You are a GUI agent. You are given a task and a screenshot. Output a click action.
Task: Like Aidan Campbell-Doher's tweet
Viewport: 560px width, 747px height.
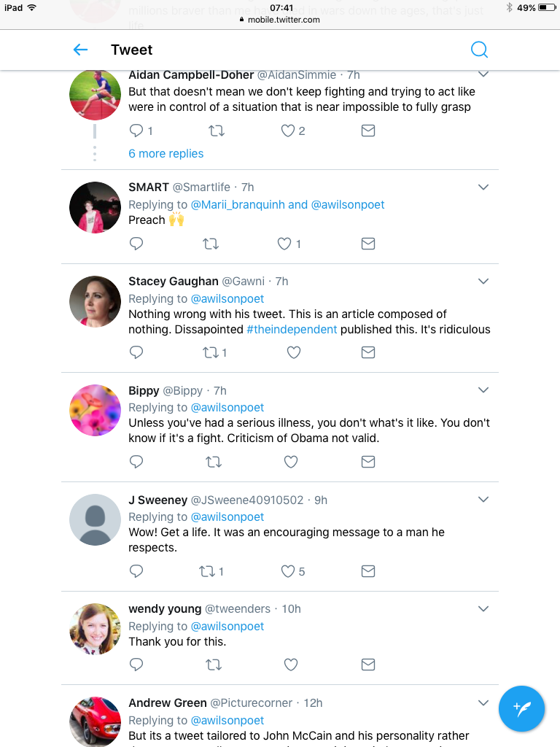[288, 131]
